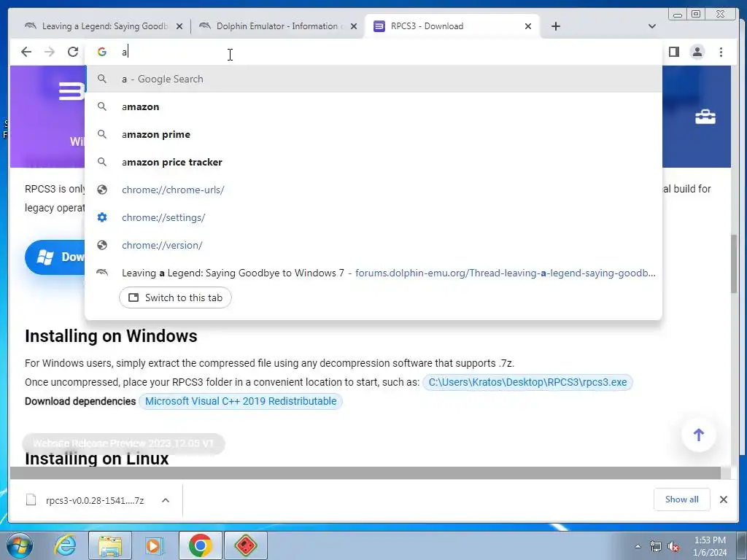Open chrome://chrome-urls/ suggestion

tap(373, 190)
